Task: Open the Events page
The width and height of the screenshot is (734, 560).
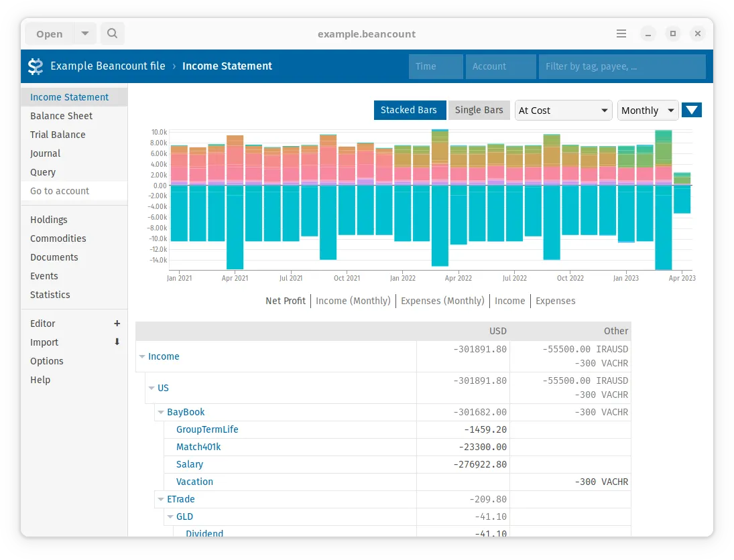Action: (x=74, y=276)
